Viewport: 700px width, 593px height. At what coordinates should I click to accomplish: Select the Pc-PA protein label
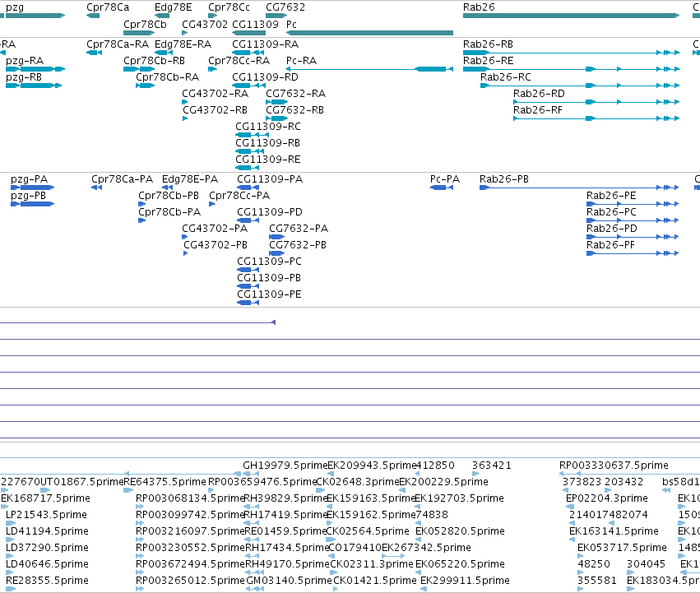[x=445, y=179]
